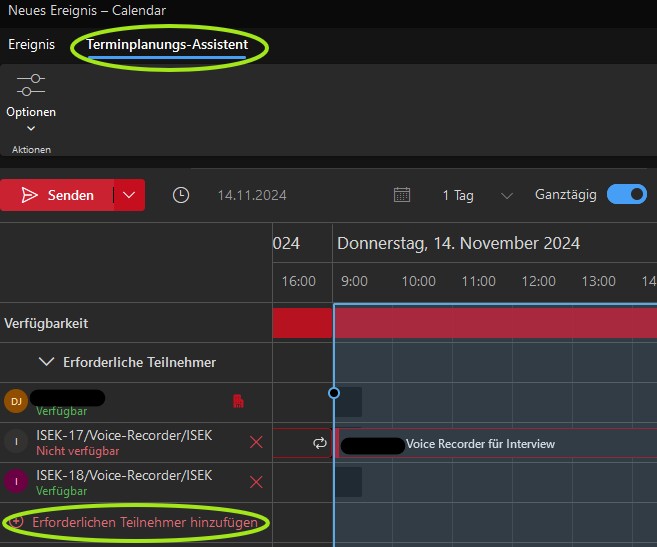
Task: Expand the Optionen dropdown chevron
Action: (x=31, y=128)
